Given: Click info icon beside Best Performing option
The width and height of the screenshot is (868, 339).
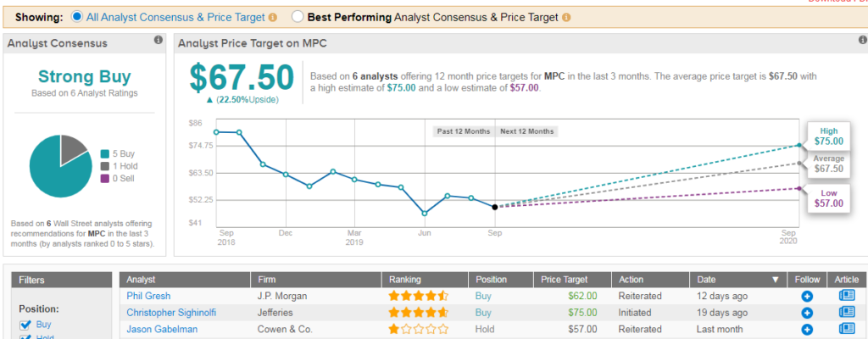Looking at the screenshot, I should pyautogui.click(x=565, y=17).
